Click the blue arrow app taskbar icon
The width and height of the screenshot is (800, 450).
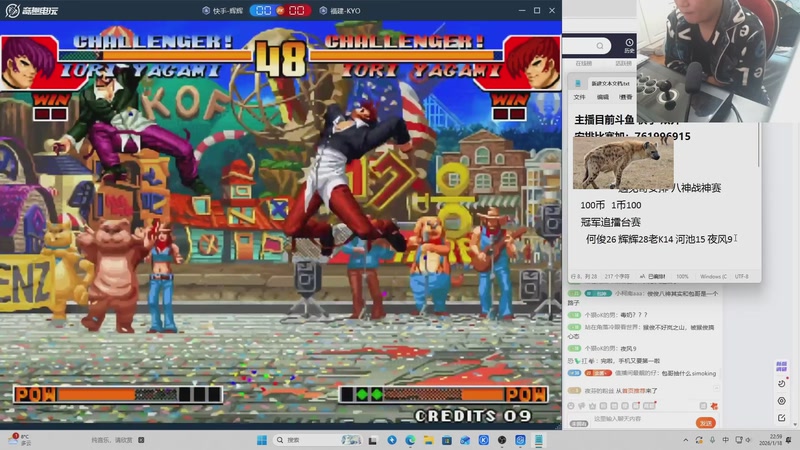point(392,440)
